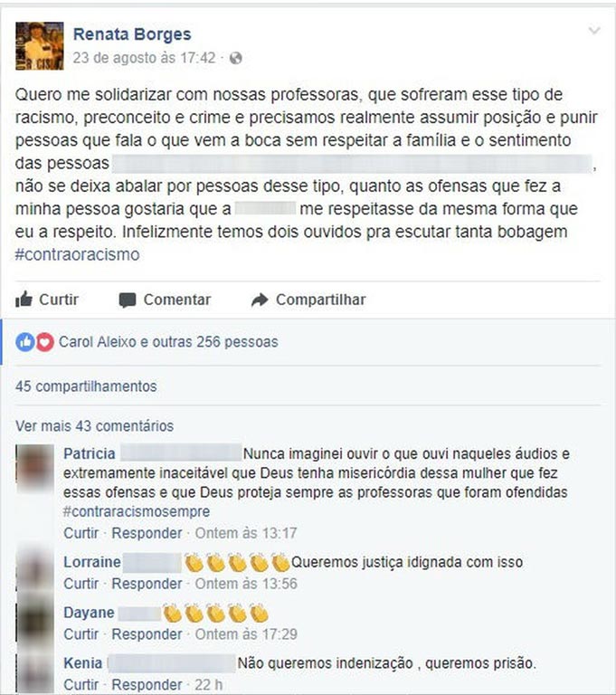Click the post timestamp 23 de agosto
The height and width of the screenshot is (695, 616).
pos(144,58)
